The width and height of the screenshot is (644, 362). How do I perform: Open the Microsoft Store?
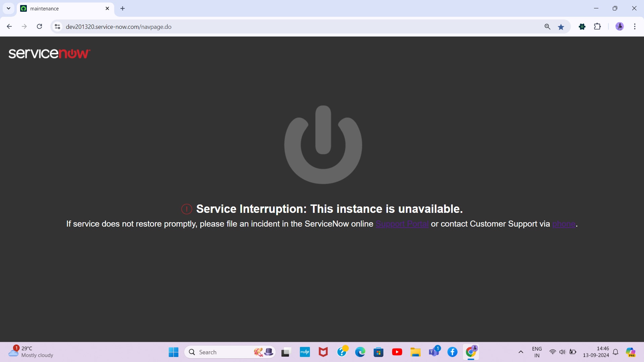coord(379,352)
